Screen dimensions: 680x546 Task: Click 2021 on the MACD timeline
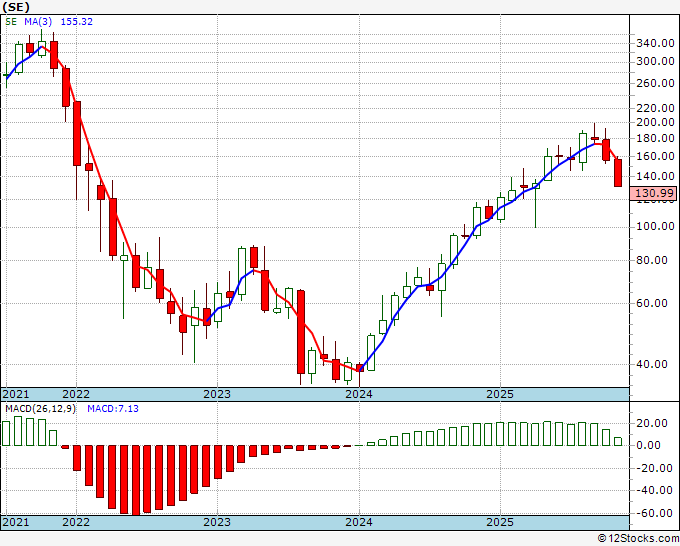pos(16,522)
